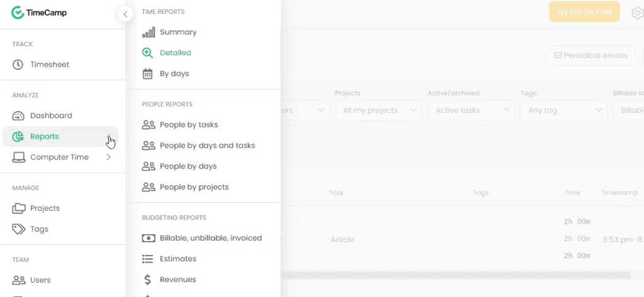Open the All my projects dropdown

point(379,111)
